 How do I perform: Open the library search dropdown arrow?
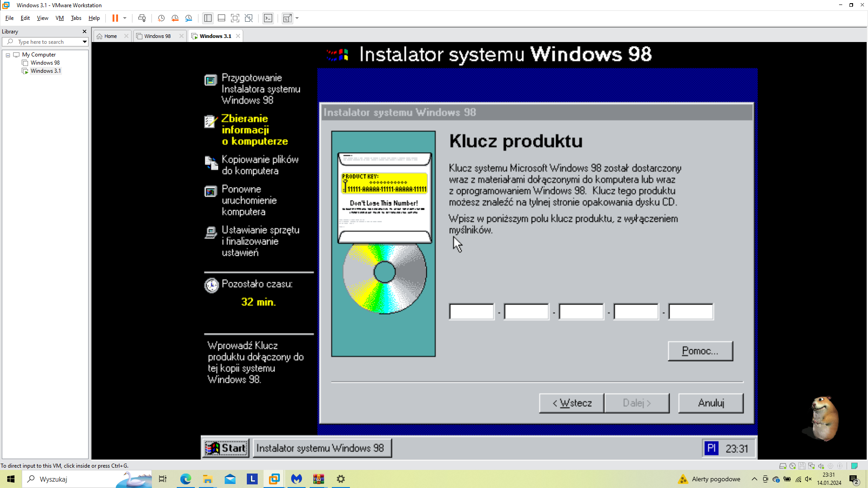coord(84,42)
